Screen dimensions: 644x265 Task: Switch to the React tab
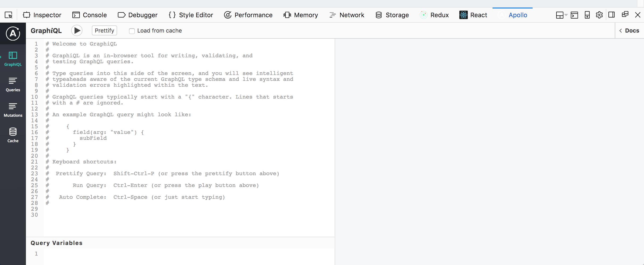point(473,15)
